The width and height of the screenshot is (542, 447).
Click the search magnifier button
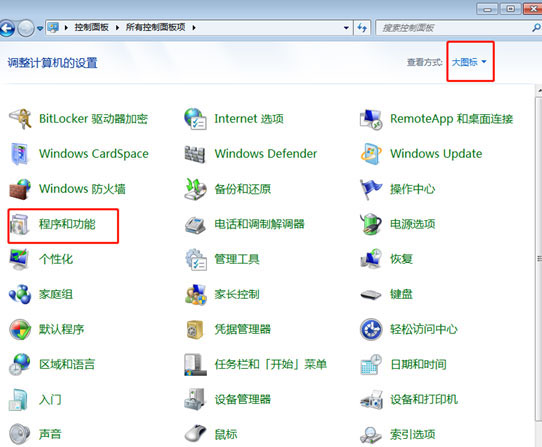(536, 28)
